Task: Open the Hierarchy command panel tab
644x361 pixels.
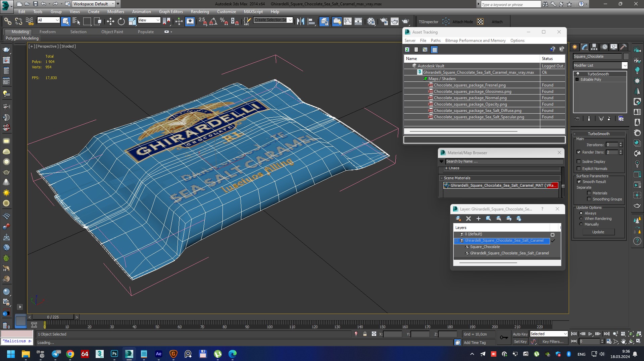Action: tap(594, 47)
